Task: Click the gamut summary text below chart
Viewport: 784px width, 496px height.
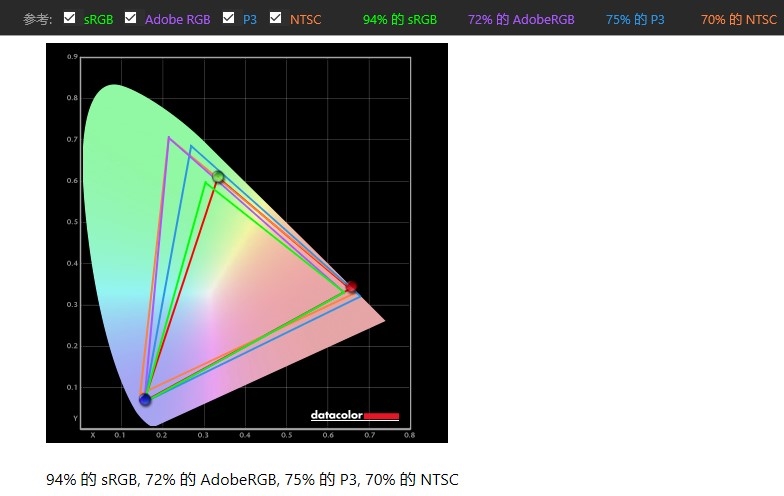Action: pyautogui.click(x=252, y=480)
